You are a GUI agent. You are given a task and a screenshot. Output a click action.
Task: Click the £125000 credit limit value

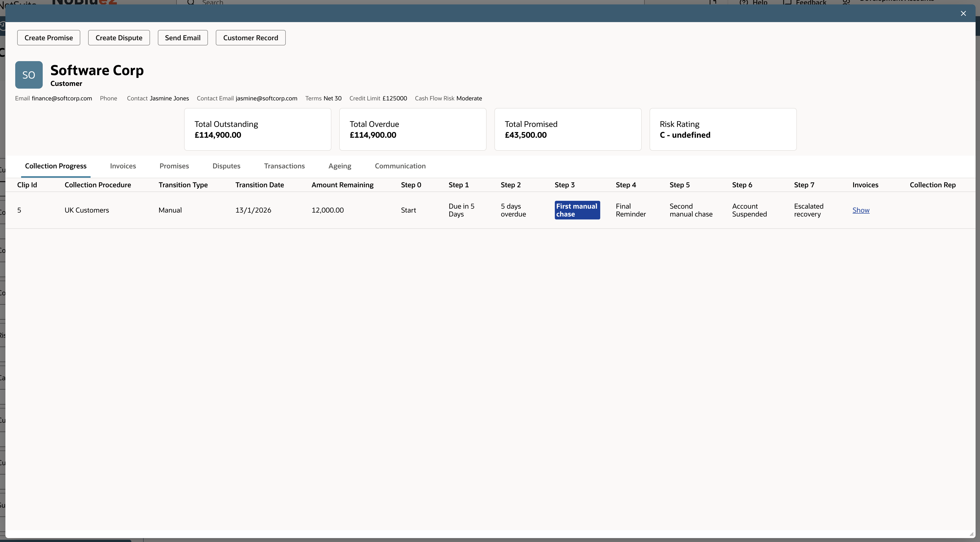click(x=395, y=98)
